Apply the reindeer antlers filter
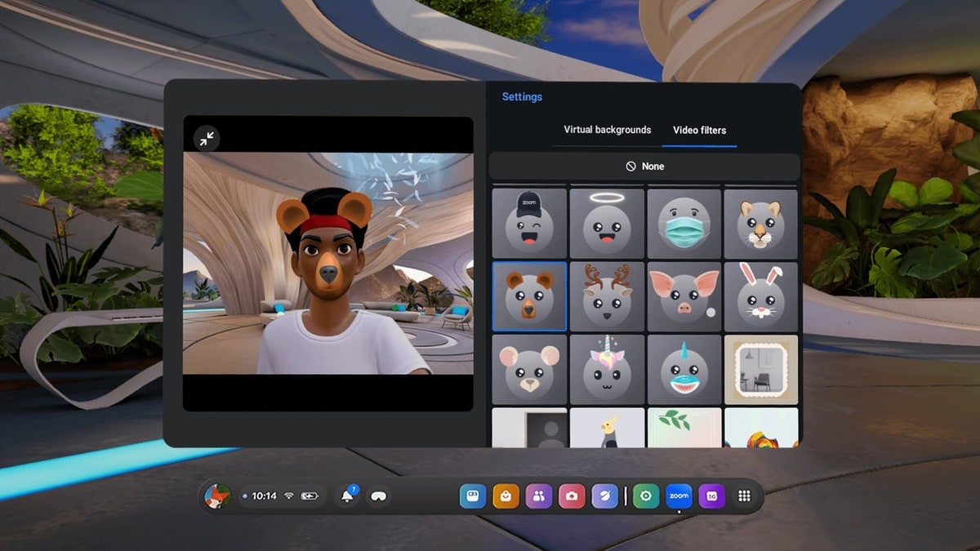The height and width of the screenshot is (551, 980). point(606,295)
